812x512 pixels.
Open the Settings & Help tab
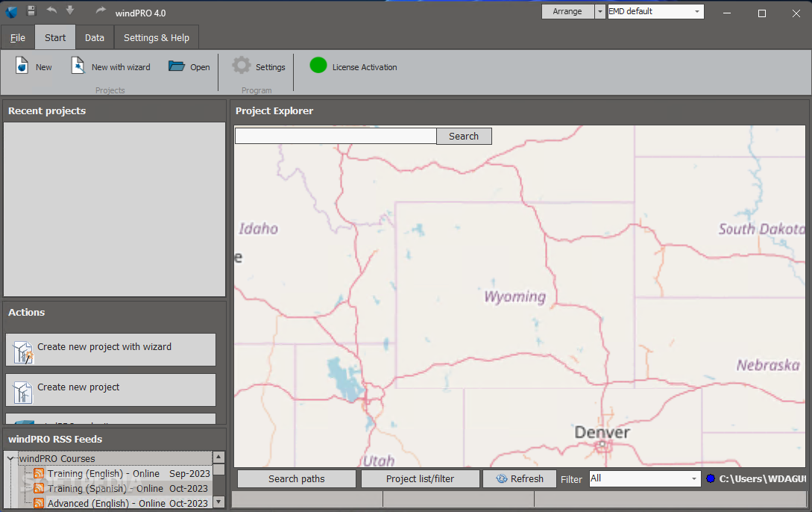pos(157,38)
